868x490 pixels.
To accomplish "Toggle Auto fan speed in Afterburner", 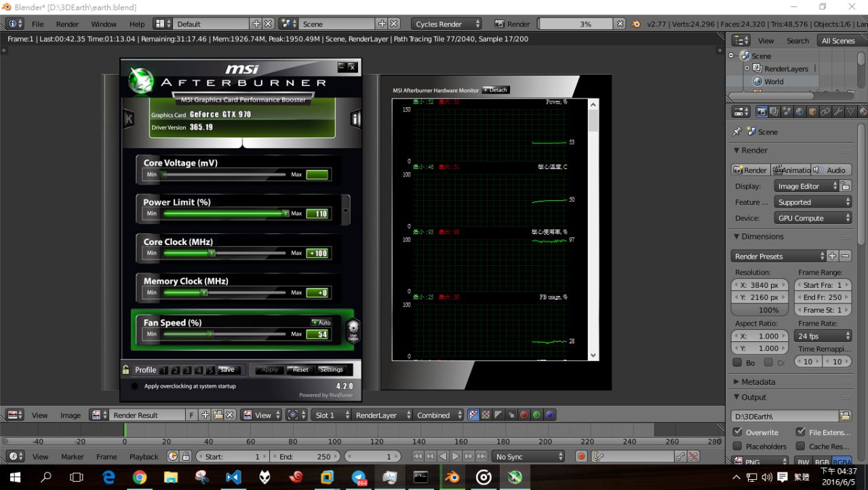I will [x=321, y=322].
